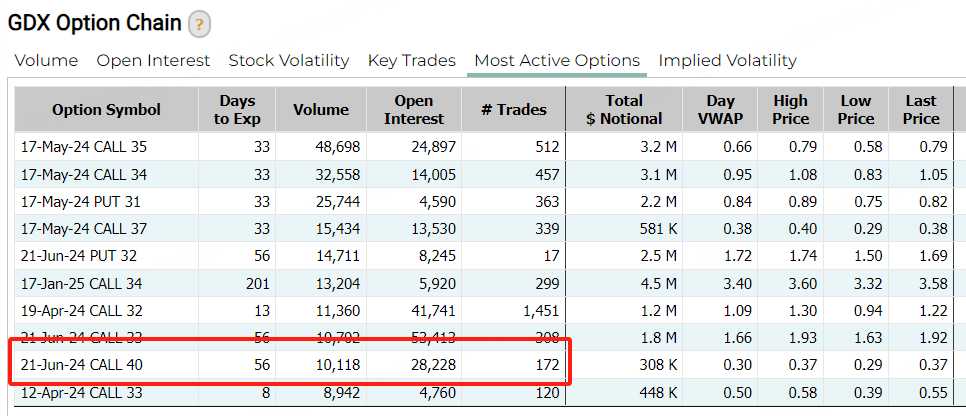Sort by Day VWAP column header
The width and height of the screenshot is (966, 416).
click(x=720, y=110)
